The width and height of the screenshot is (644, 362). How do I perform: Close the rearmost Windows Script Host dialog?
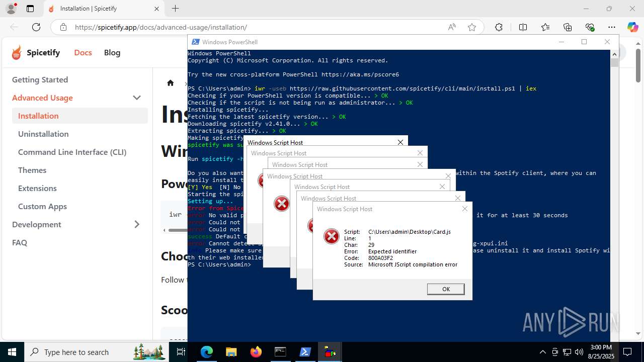click(400, 142)
